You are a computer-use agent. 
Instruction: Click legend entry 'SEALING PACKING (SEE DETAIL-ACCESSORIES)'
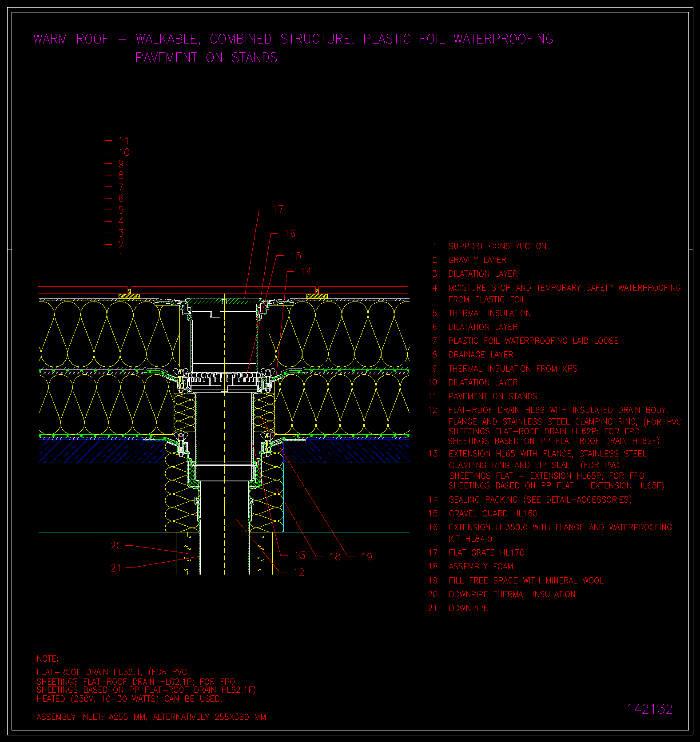pyautogui.click(x=541, y=500)
